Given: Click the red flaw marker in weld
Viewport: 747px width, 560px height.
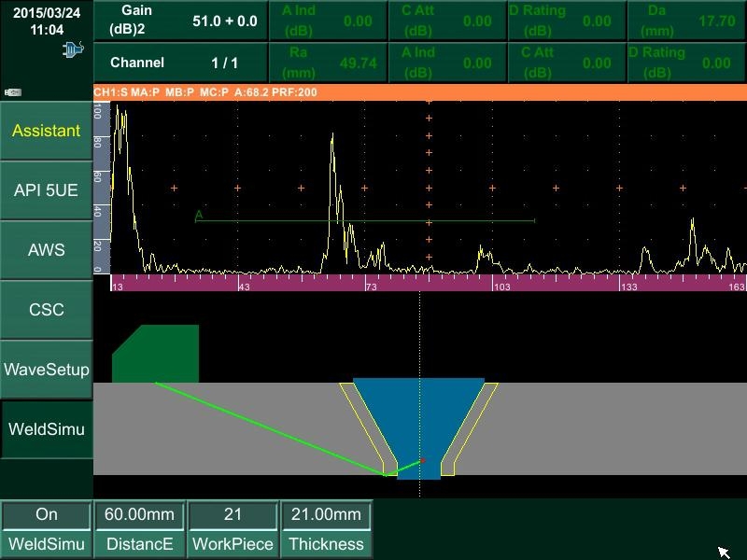Looking at the screenshot, I should tap(422, 460).
